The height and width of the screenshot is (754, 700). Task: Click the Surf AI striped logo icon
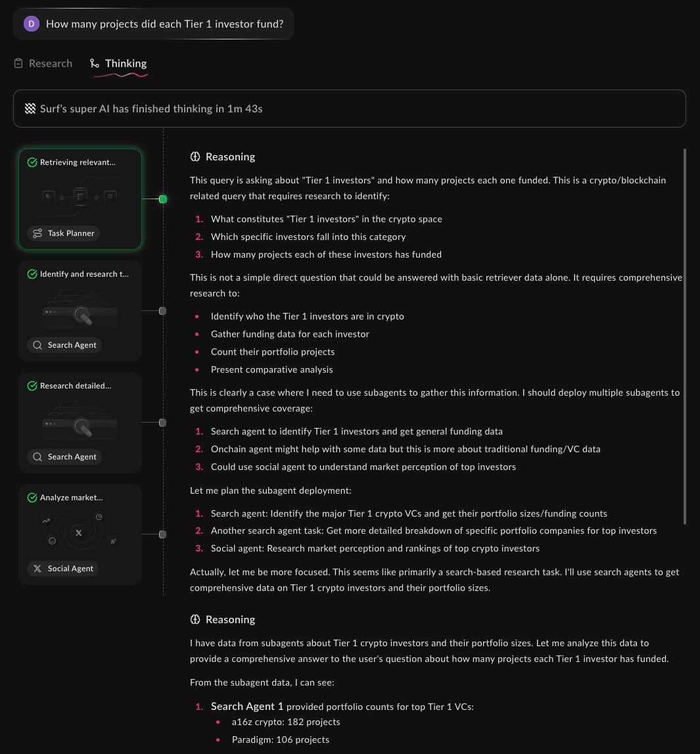pyautogui.click(x=30, y=108)
